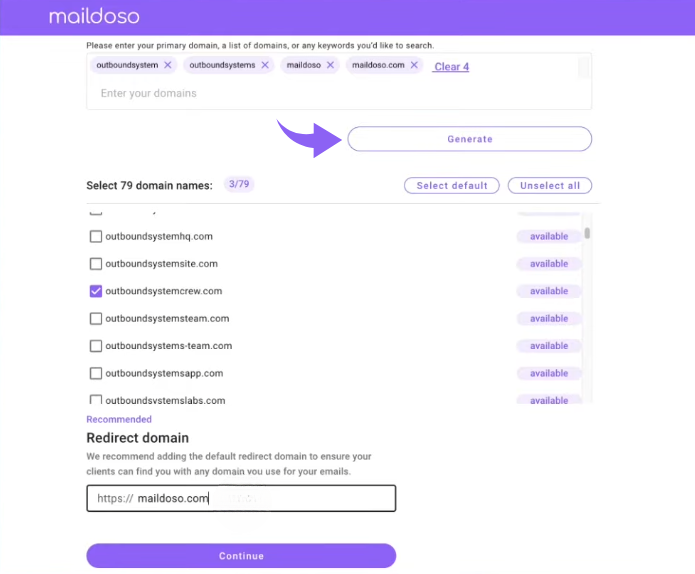Select outboundsystemsite.com checkbox
This screenshot has width=695, height=574.
[x=96, y=264]
